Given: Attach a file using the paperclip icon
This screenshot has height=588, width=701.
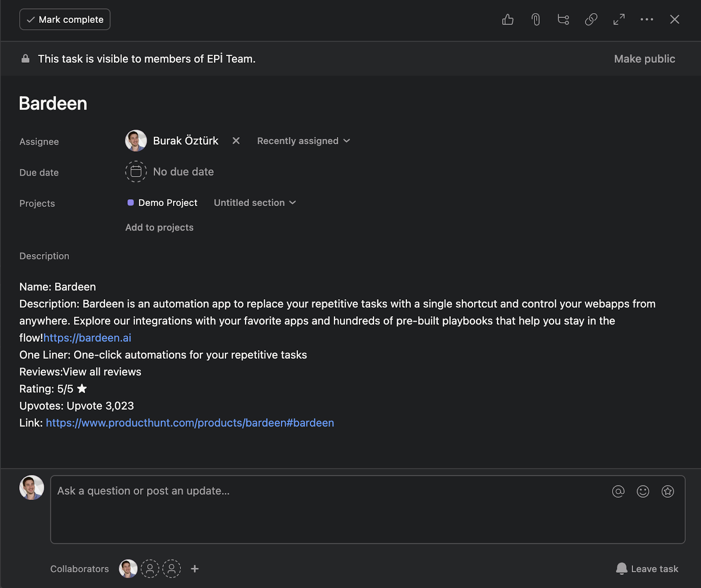Looking at the screenshot, I should (x=535, y=19).
